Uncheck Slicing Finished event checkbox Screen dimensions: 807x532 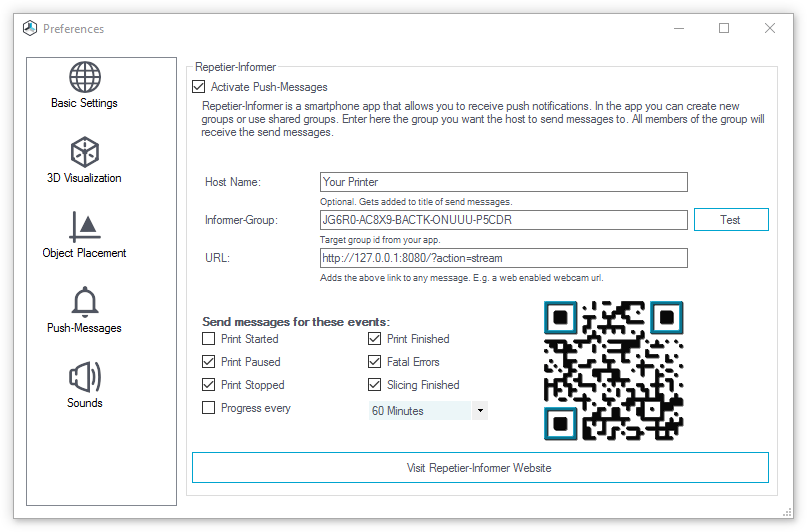click(375, 384)
